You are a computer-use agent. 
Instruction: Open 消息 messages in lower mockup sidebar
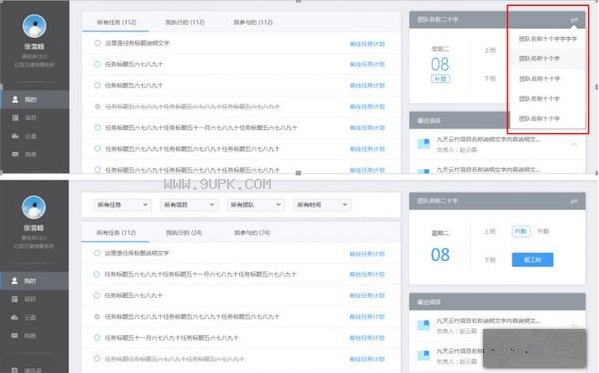(34, 336)
